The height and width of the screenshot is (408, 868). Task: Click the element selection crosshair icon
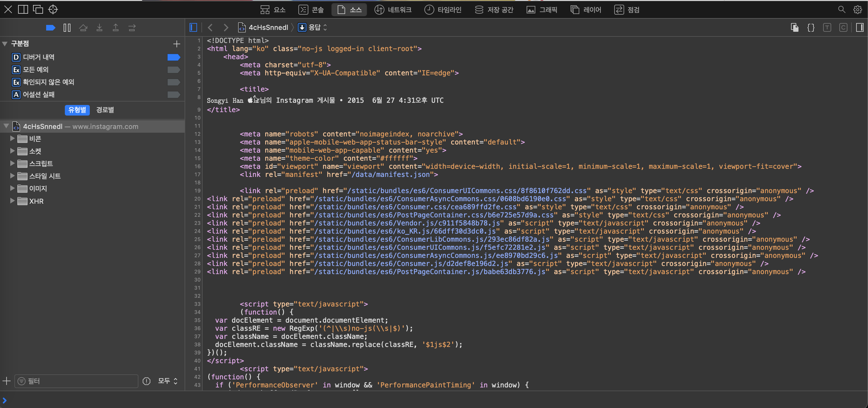[x=53, y=9]
